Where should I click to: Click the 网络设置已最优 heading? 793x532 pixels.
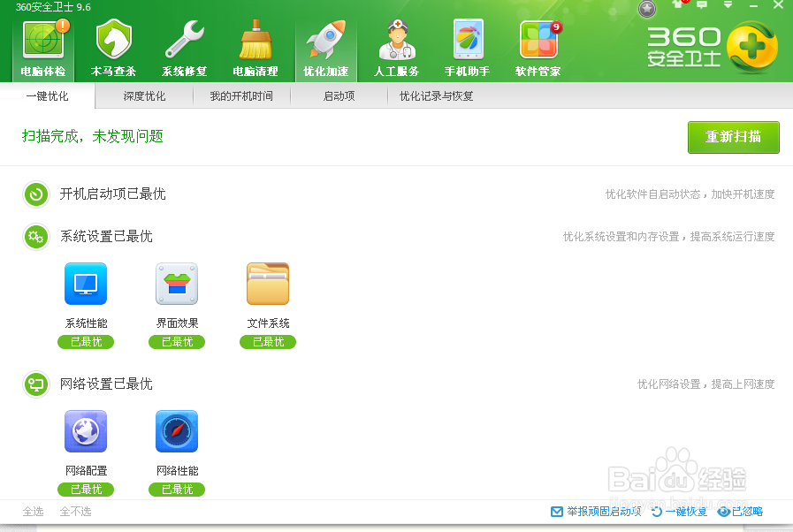(106, 384)
